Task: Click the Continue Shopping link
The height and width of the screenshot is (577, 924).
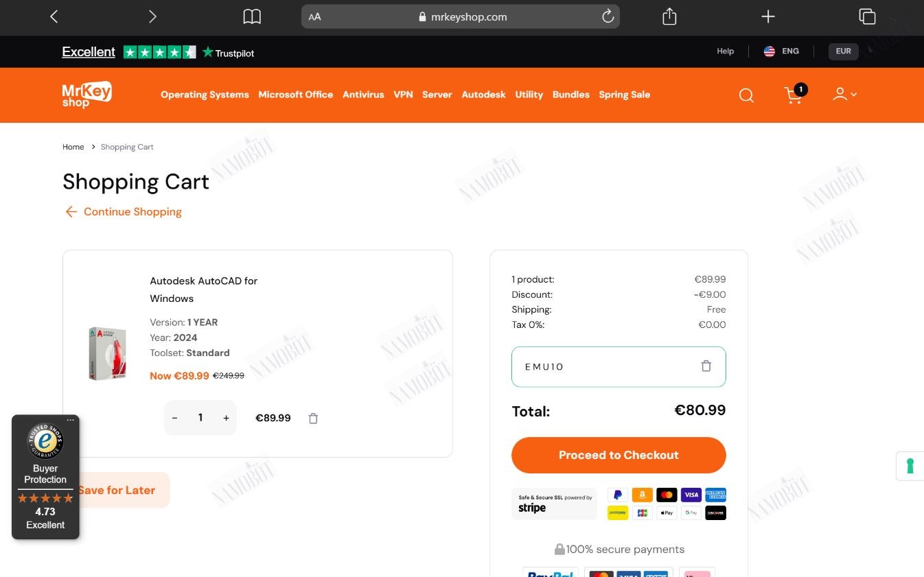Action: pyautogui.click(x=124, y=211)
